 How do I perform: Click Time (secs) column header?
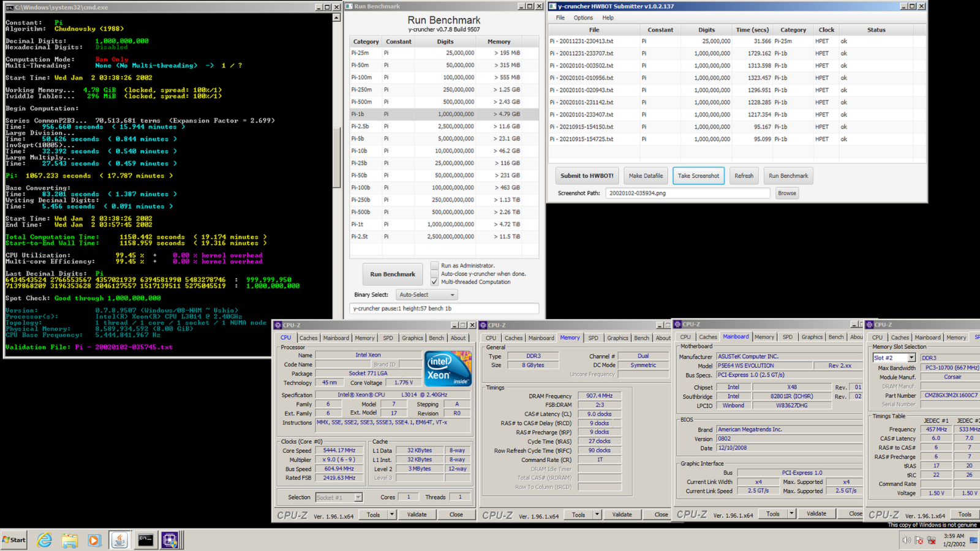[752, 29]
